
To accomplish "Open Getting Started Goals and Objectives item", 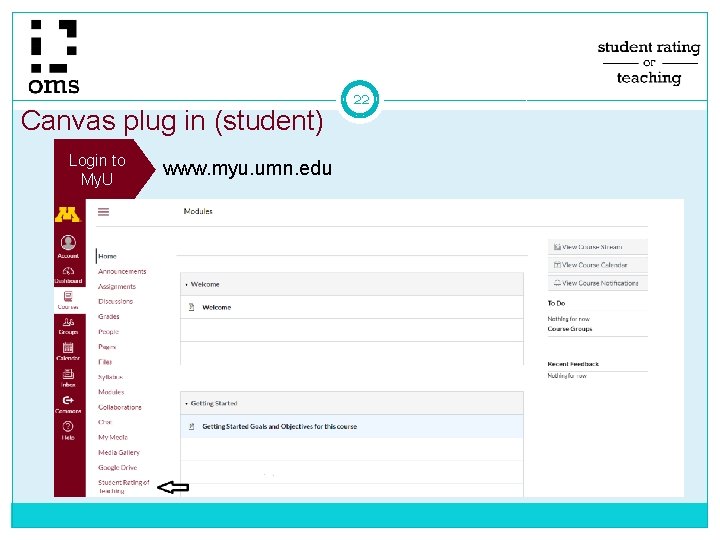I will (279, 427).
